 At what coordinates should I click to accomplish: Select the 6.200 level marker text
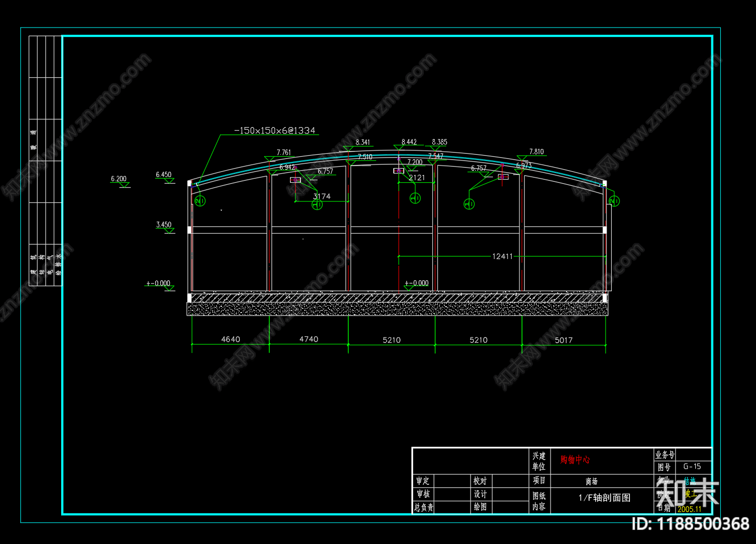[x=119, y=179]
